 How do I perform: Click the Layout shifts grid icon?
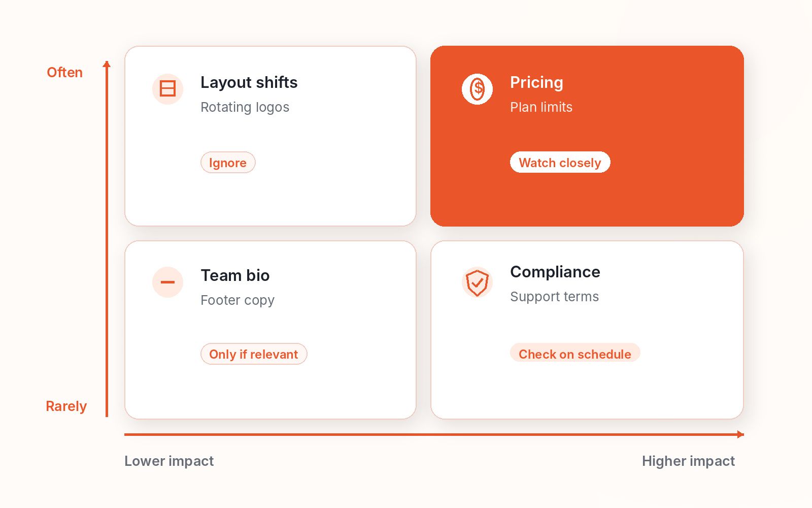[167, 89]
